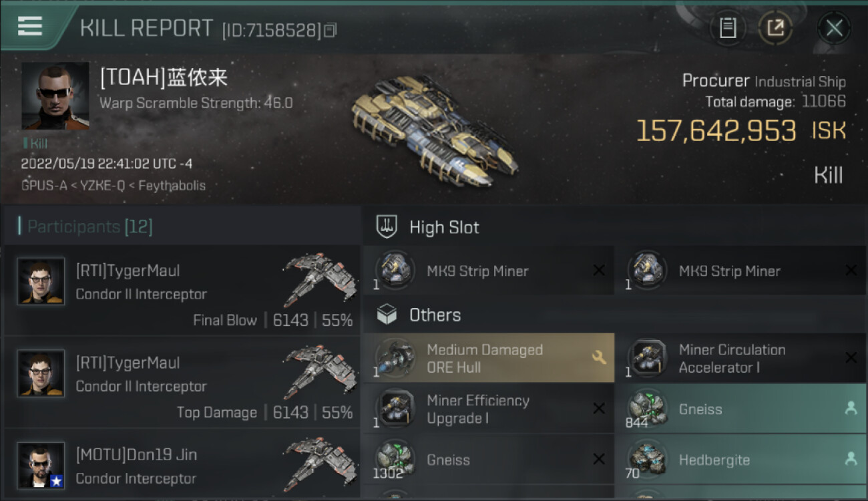The image size is (868, 501).
Task: Click the share export icon
Action: click(x=775, y=28)
